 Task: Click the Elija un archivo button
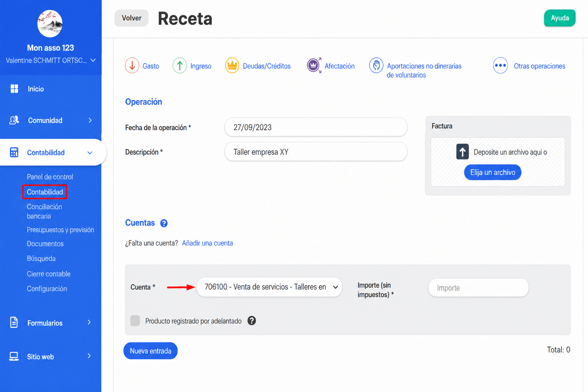pos(493,172)
